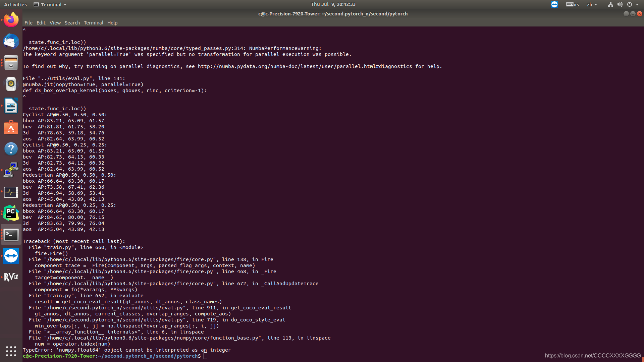This screenshot has height=362, width=644.
Task: Open Ubuntu Software store icon
Action: tap(11, 127)
